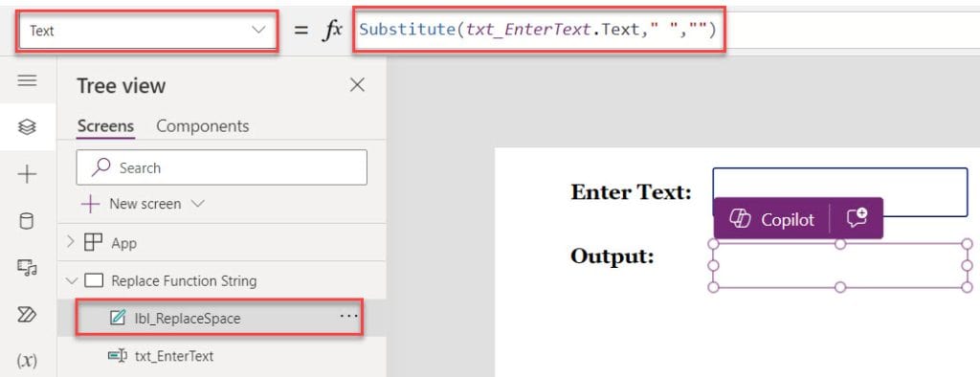Click the Insert plus icon in sidebar
The image size is (980, 377).
(27, 174)
